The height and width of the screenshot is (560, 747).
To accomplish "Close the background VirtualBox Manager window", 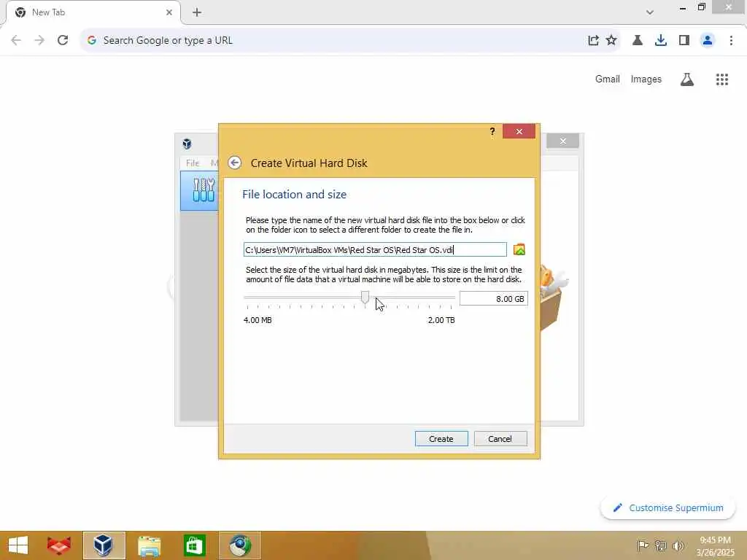I will [x=562, y=141].
